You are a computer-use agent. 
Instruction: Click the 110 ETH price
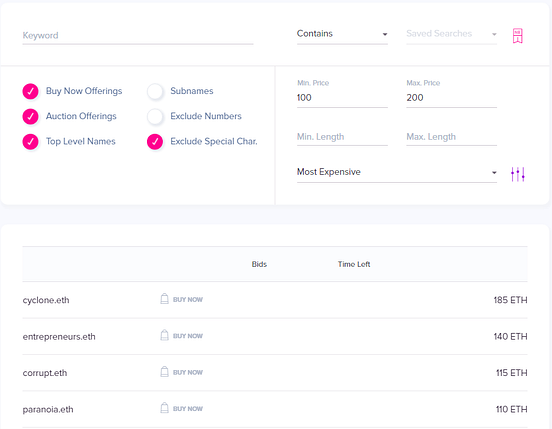point(512,410)
